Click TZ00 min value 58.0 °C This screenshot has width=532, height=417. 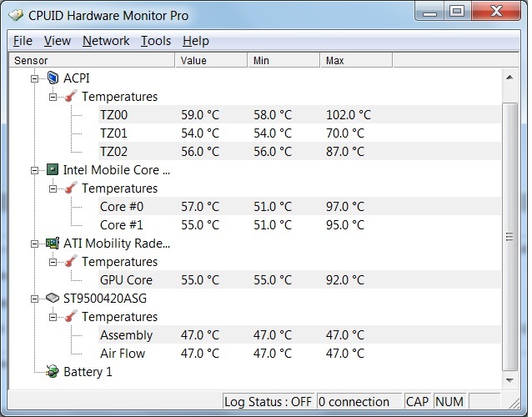coord(273,115)
